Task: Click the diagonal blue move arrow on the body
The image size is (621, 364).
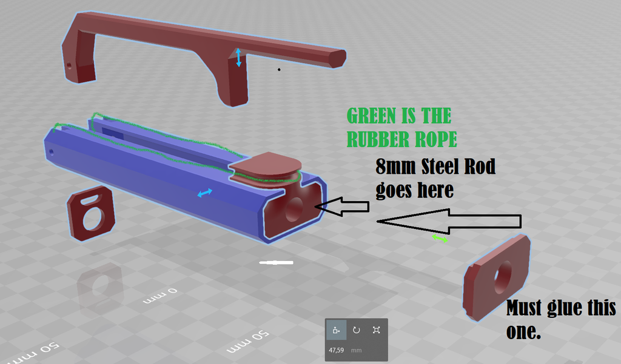Action: (204, 192)
